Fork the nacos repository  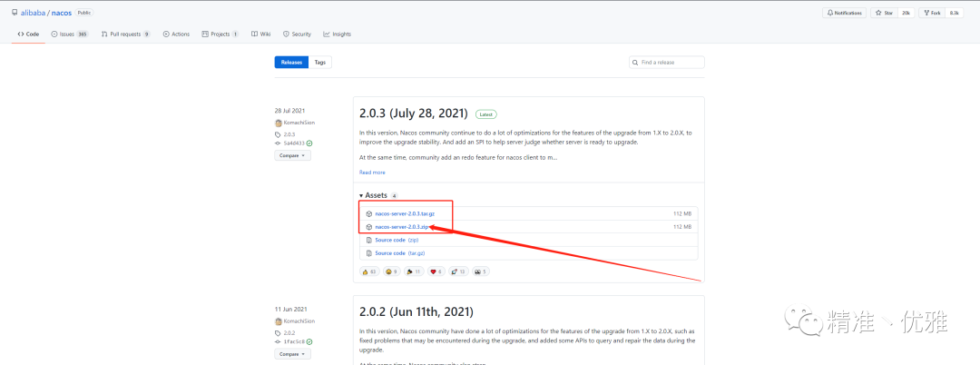(932, 13)
